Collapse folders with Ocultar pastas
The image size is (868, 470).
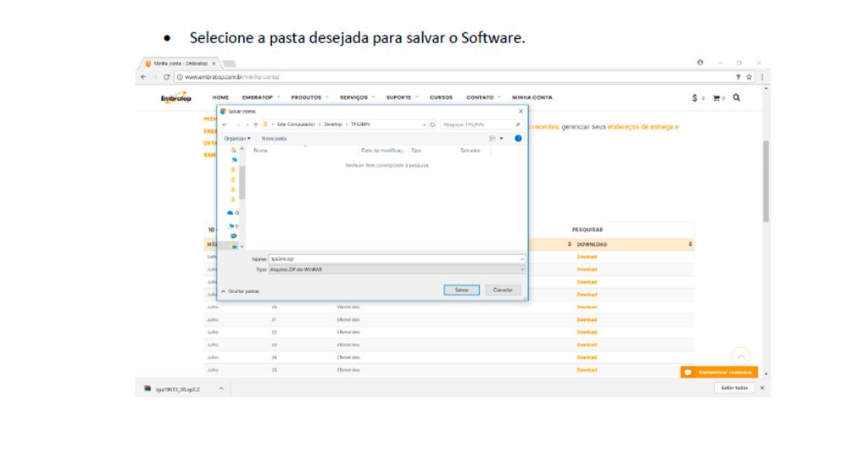point(241,290)
